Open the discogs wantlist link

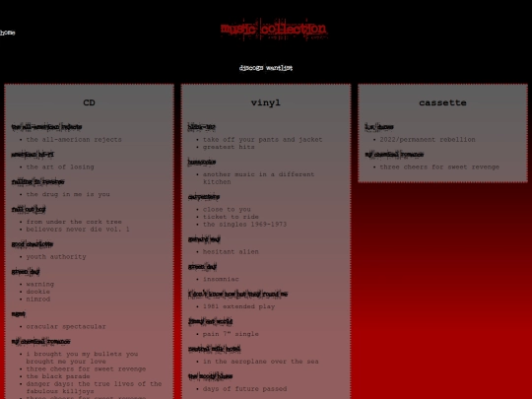tap(266, 68)
